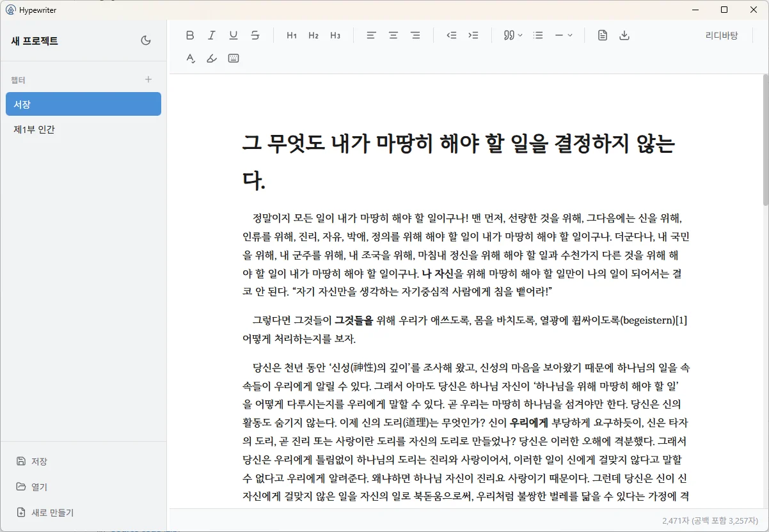The image size is (769, 532).
Task: Switch to dark mode with moon icon
Action: [x=146, y=41]
